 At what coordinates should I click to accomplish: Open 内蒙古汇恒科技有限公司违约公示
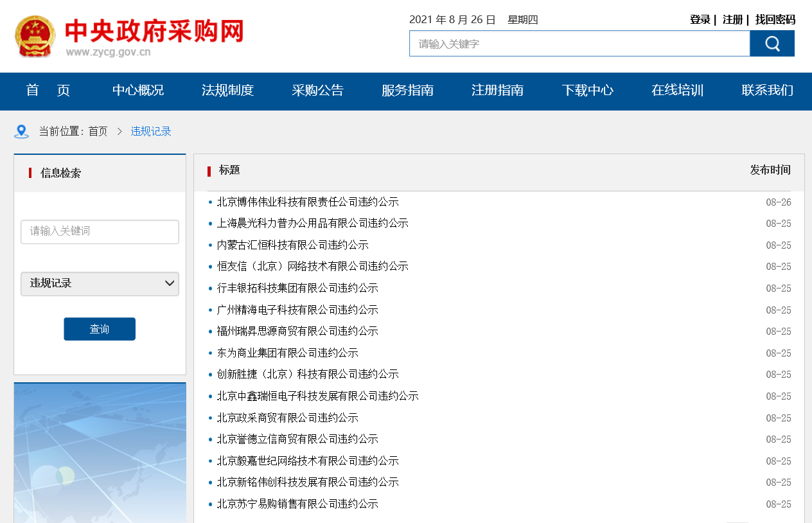pos(293,245)
